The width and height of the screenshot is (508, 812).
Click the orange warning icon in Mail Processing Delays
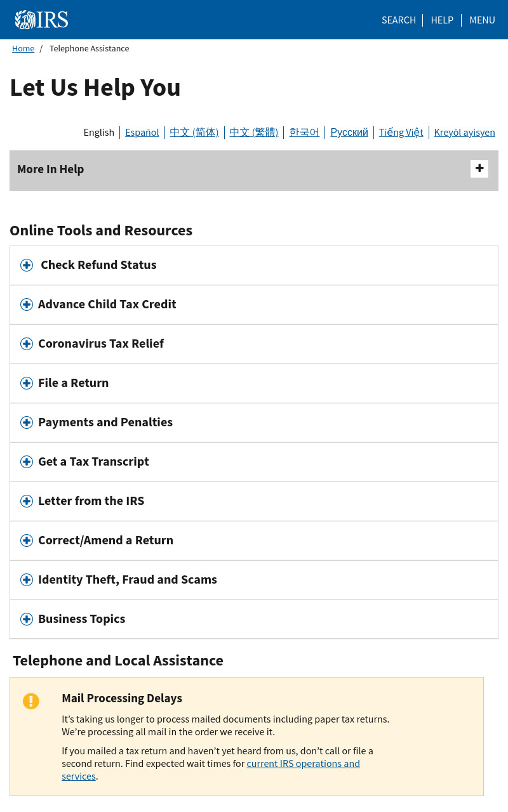coord(31,701)
